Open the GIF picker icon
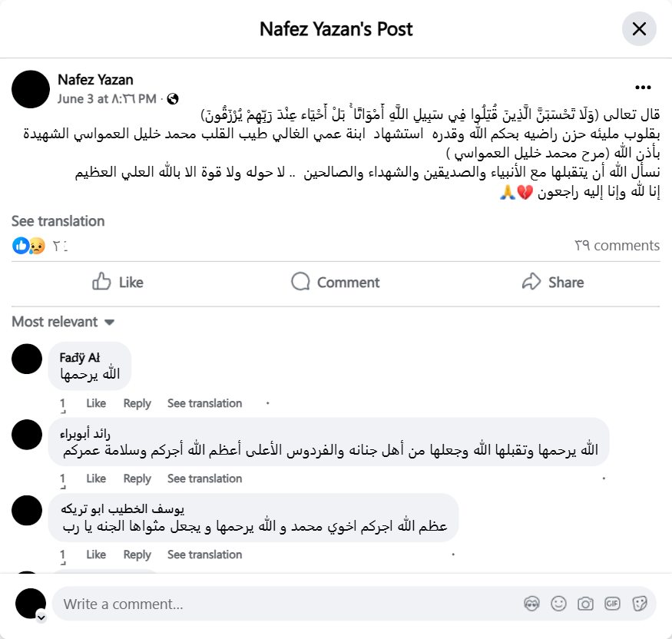The width and height of the screenshot is (672, 639). (612, 604)
